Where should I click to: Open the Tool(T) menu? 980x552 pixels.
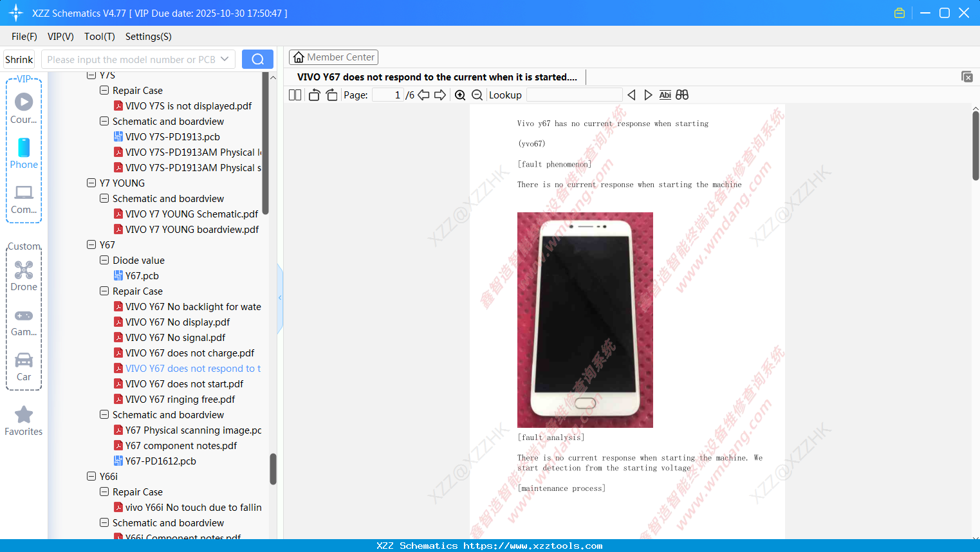coord(99,37)
